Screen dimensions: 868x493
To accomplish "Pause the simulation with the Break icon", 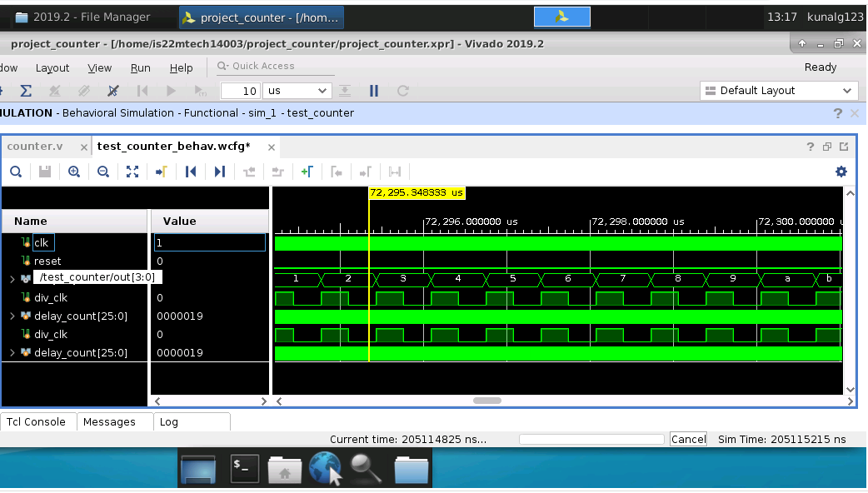I will point(374,91).
